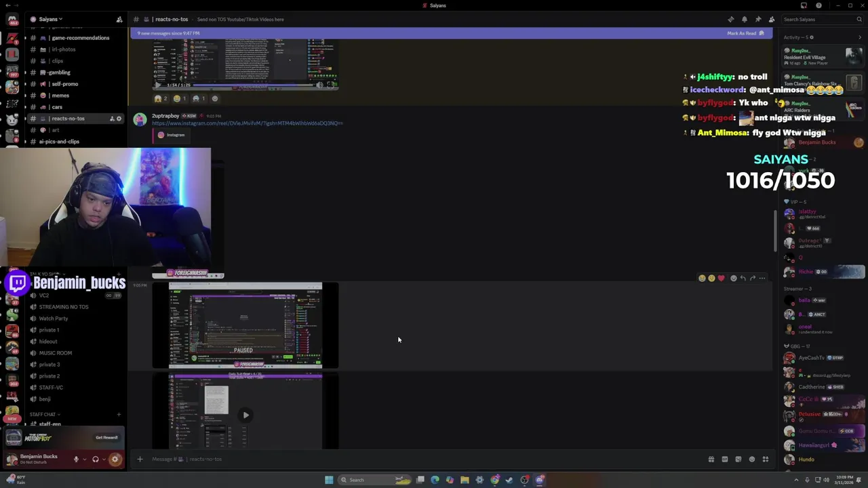Toggle third emoji reaction under top video
Viewport: 868px width, 488px height.
coord(199,98)
